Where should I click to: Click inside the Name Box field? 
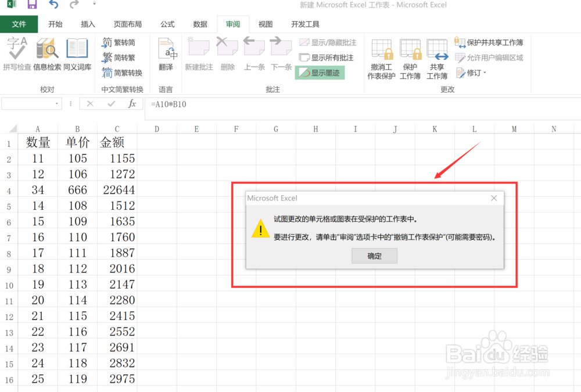(27, 104)
